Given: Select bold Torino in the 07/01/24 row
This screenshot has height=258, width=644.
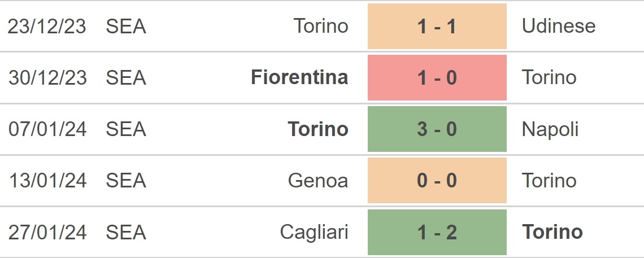Looking at the screenshot, I should coord(318,129).
